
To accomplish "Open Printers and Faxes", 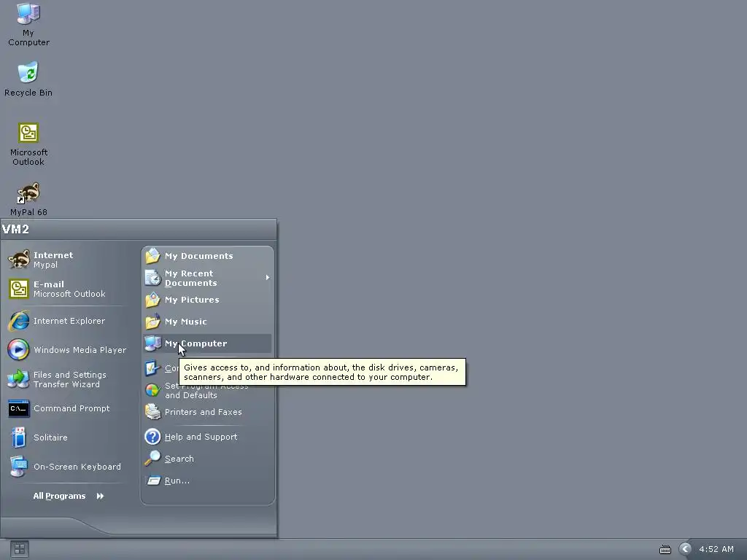I will tap(207, 413).
